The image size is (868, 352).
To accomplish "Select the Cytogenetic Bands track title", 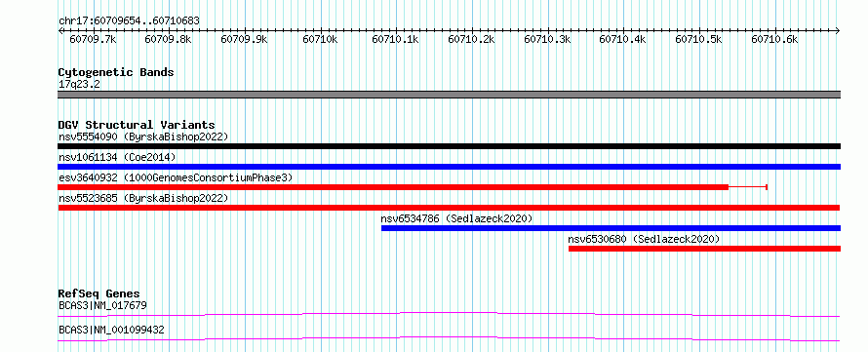I will (x=116, y=72).
